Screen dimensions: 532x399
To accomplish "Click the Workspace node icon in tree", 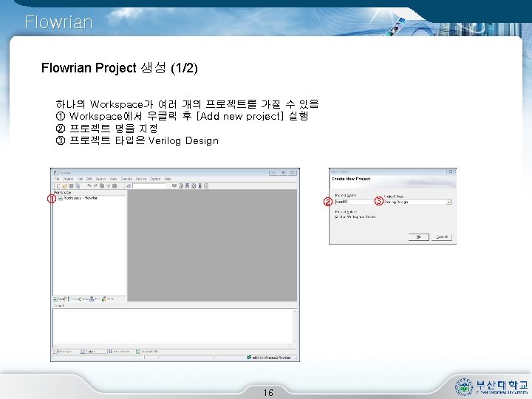I will click(x=61, y=198).
